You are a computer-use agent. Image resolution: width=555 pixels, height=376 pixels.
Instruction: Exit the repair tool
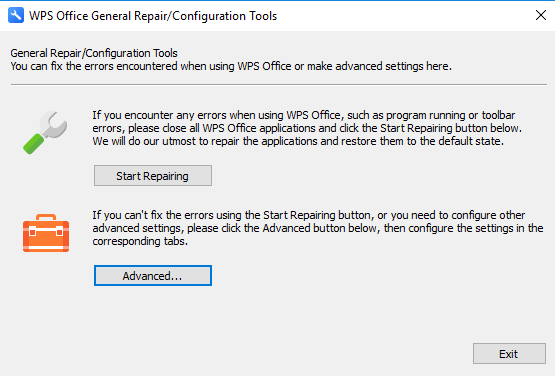pyautogui.click(x=509, y=354)
